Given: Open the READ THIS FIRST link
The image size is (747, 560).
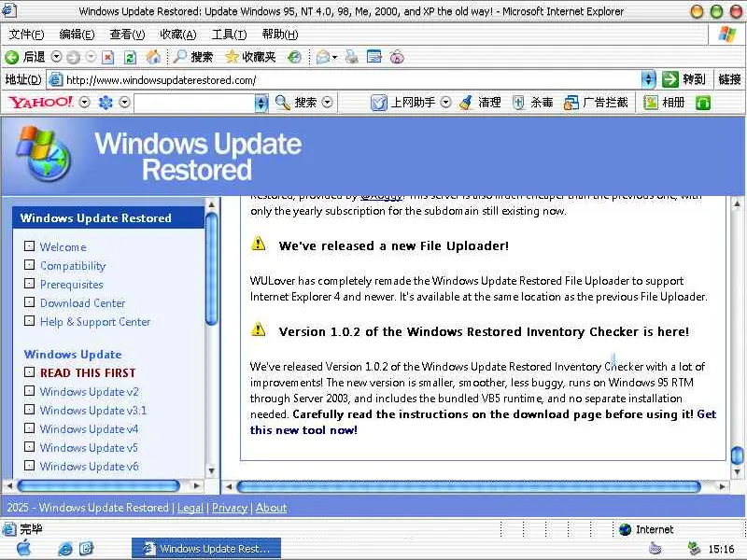Looking at the screenshot, I should [x=88, y=372].
